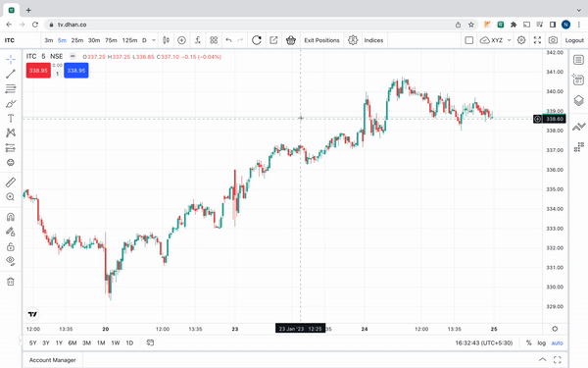Toggle magnet mode on
This screenshot has height=368, width=588.
pyautogui.click(x=11, y=217)
